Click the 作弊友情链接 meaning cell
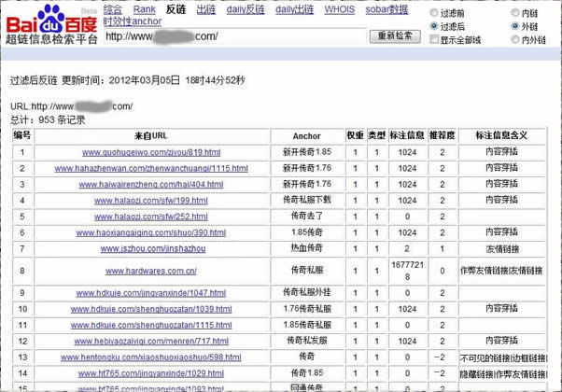 501,271
